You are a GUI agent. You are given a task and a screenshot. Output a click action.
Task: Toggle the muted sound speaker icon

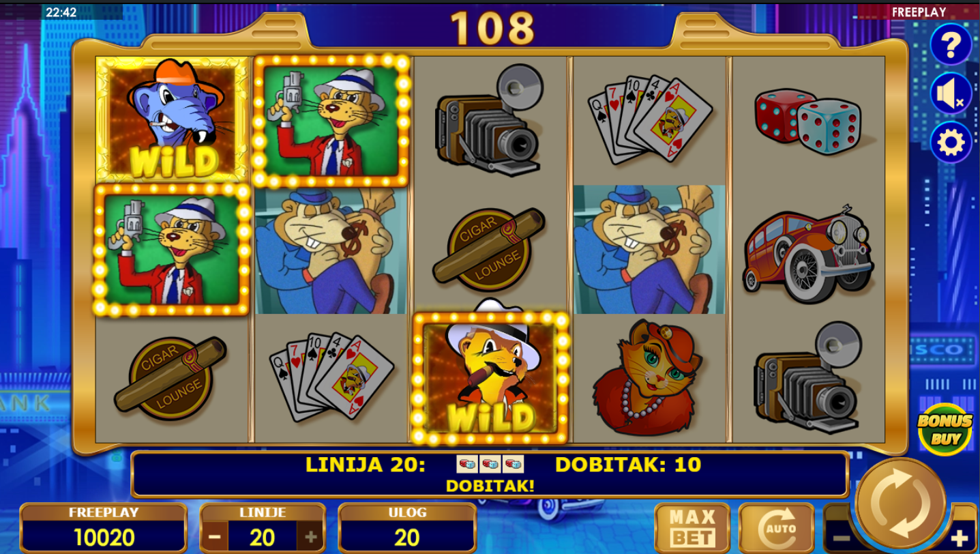click(951, 93)
